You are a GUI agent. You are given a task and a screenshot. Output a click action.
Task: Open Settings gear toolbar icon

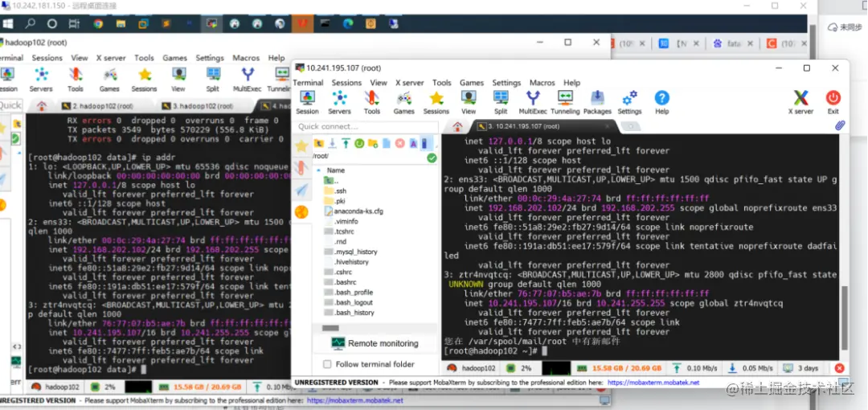pyautogui.click(x=629, y=102)
